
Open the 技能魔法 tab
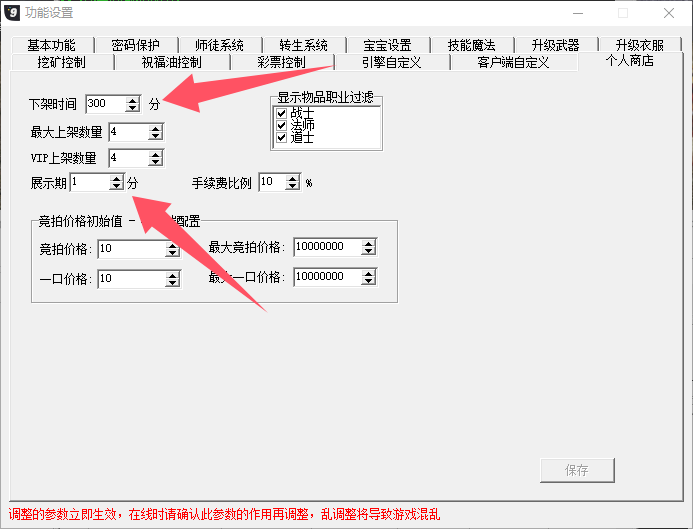pyautogui.click(x=472, y=45)
